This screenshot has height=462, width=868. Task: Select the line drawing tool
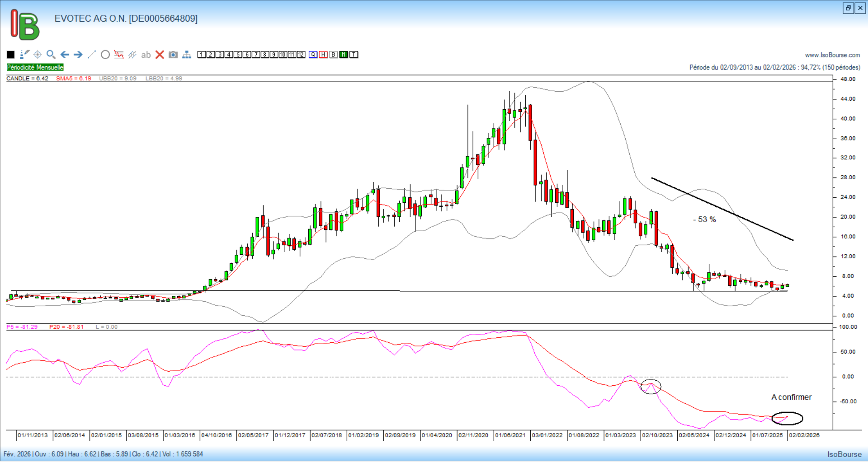tap(92, 55)
